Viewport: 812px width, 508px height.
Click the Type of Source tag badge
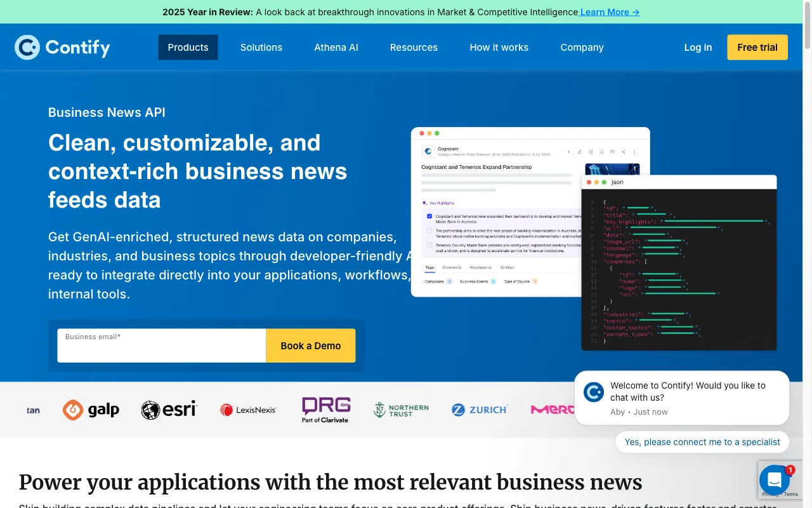(x=535, y=281)
